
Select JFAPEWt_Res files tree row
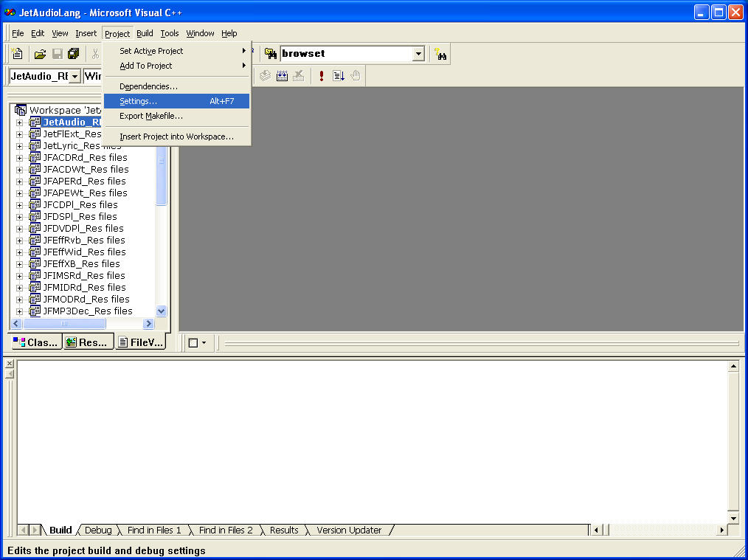click(85, 193)
